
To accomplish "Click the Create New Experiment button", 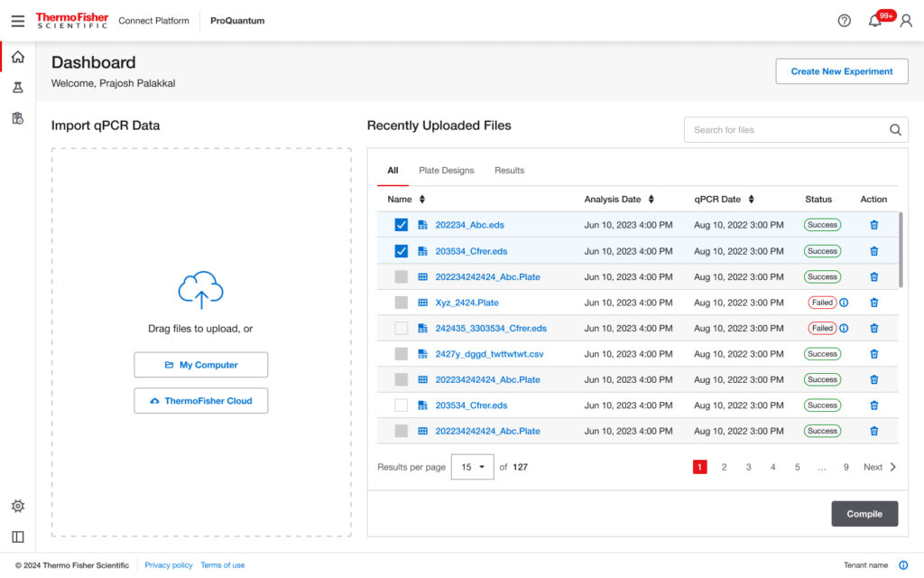I will [841, 71].
